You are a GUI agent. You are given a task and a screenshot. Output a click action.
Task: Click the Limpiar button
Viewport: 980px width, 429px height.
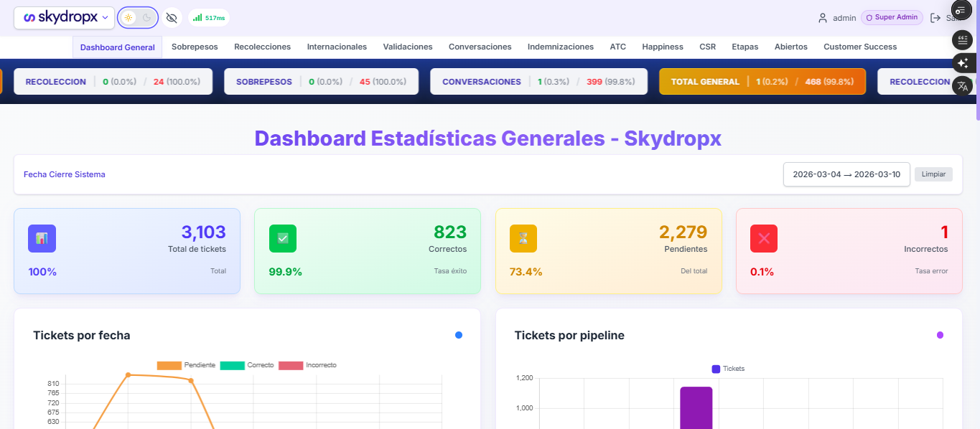pyautogui.click(x=933, y=174)
